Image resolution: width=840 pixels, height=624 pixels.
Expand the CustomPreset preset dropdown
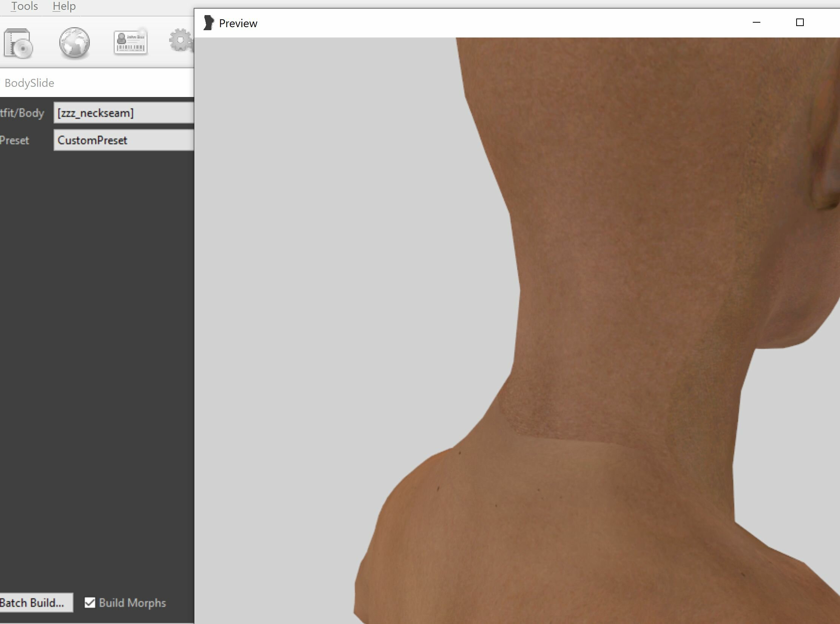click(x=124, y=140)
